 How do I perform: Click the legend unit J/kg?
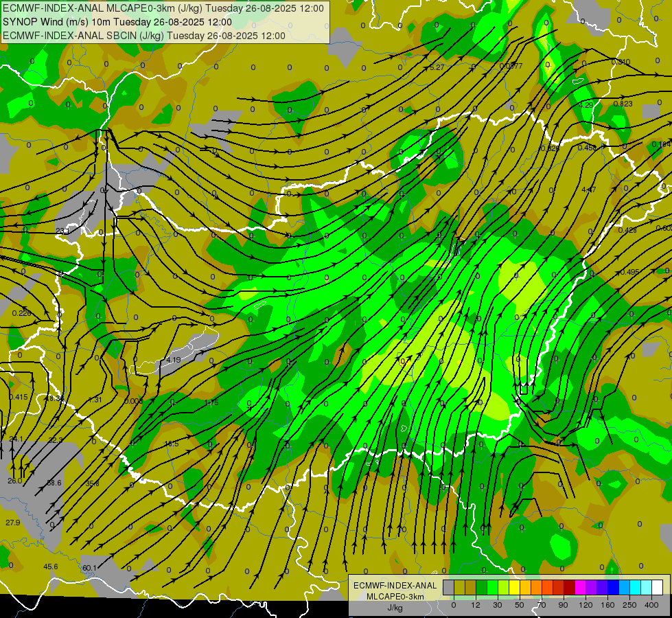pyautogui.click(x=395, y=608)
